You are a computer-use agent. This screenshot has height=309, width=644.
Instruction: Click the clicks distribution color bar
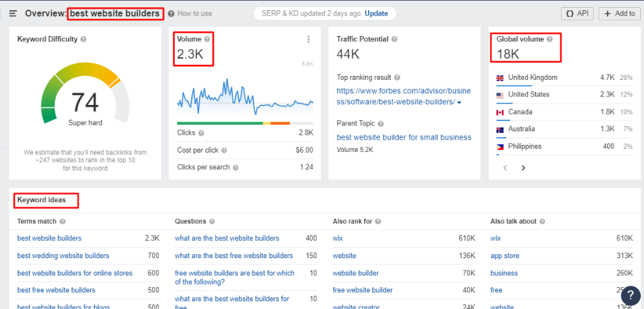pyautogui.click(x=245, y=123)
